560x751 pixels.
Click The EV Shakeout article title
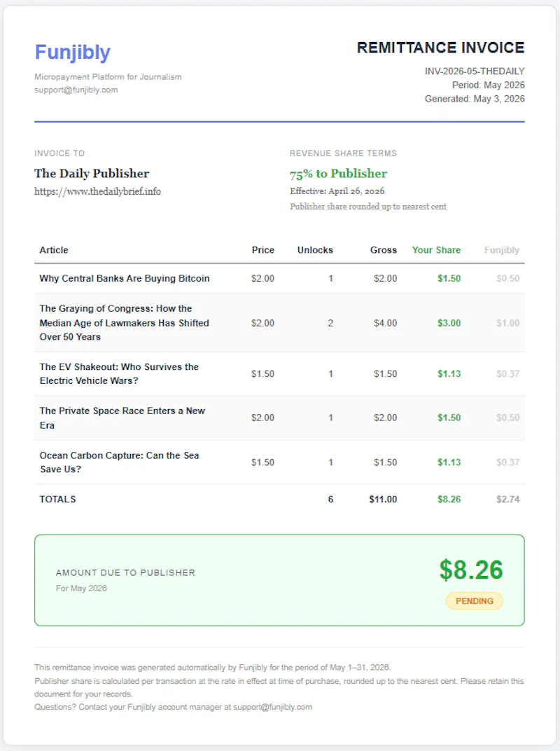tap(119, 373)
